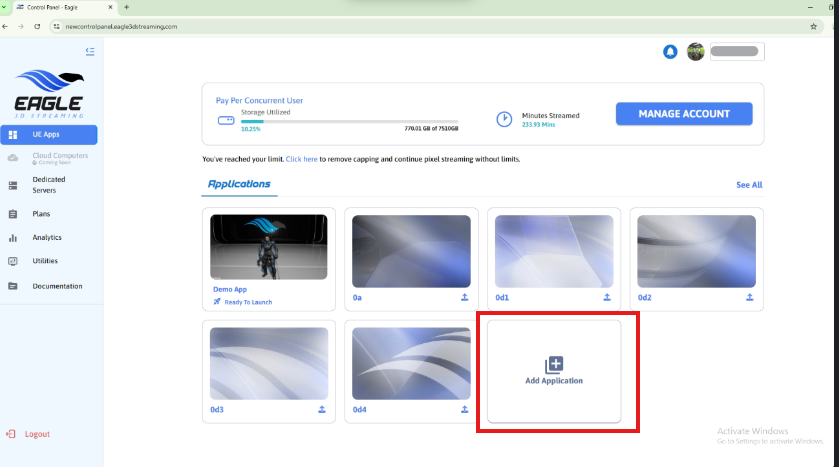Click the upload icon on the 0d3 app

tap(321, 409)
